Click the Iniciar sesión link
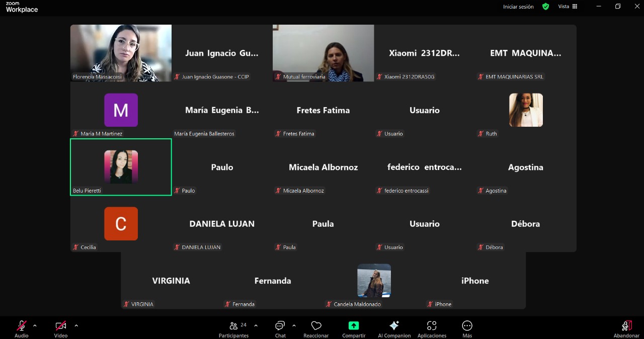This screenshot has width=644, height=339. point(518,7)
